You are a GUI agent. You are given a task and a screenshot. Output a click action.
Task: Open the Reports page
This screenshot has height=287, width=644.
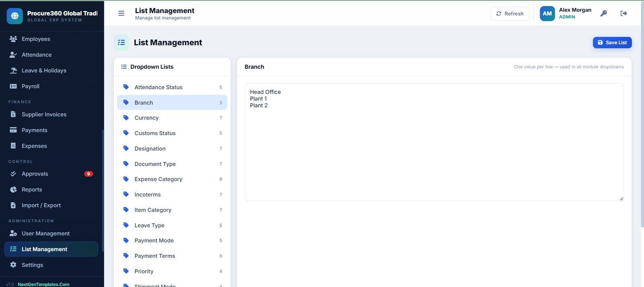pos(51,189)
